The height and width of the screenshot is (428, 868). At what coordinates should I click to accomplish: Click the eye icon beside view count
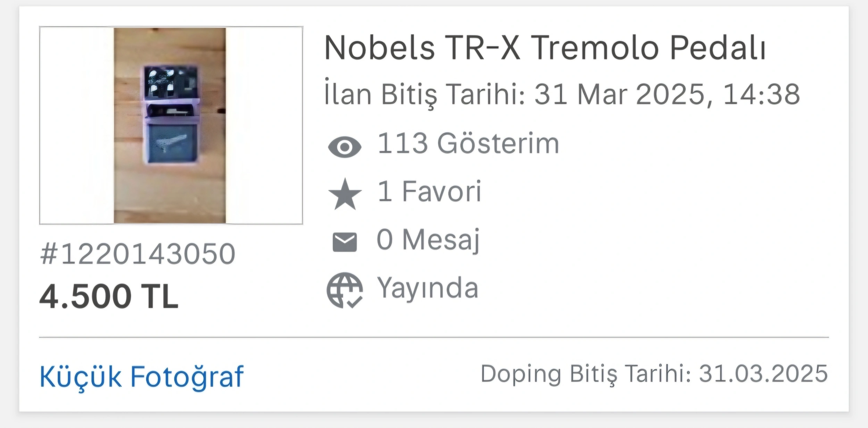[344, 147]
